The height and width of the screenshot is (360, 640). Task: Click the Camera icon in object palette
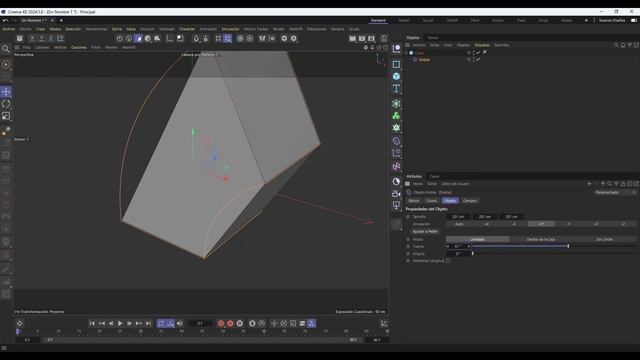(396, 194)
